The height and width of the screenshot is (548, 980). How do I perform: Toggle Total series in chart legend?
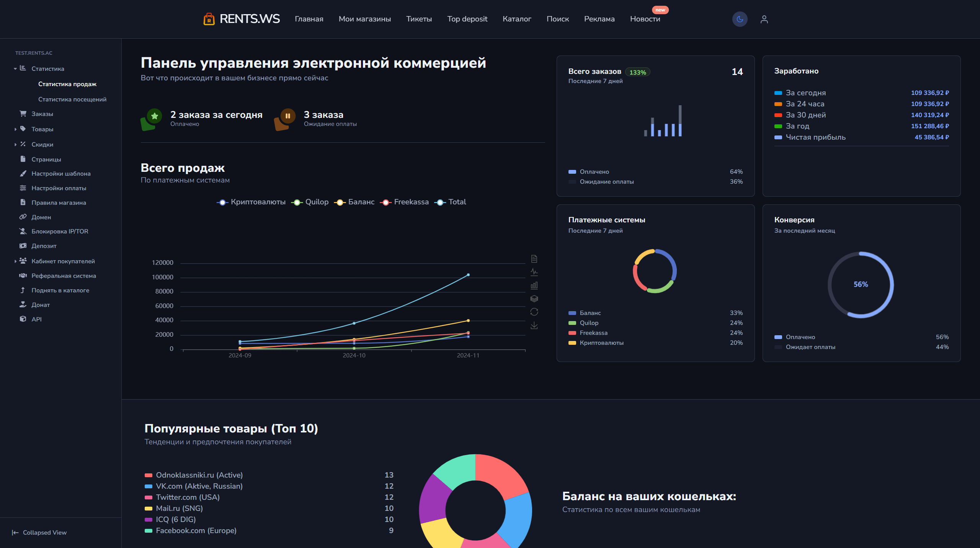[450, 202]
